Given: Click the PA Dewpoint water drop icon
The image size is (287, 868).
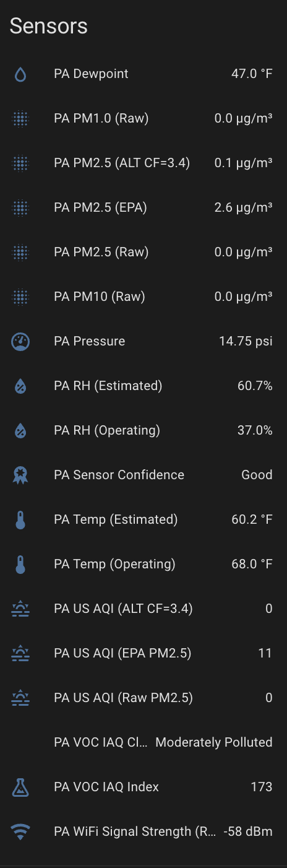Looking at the screenshot, I should click(x=20, y=74).
